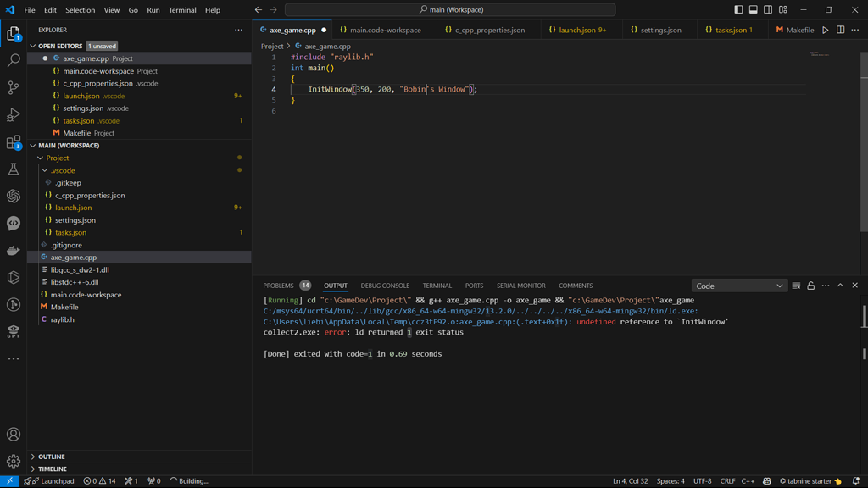The image size is (868, 488).
Task: Open the Run and Debug view
Action: pos(14,114)
